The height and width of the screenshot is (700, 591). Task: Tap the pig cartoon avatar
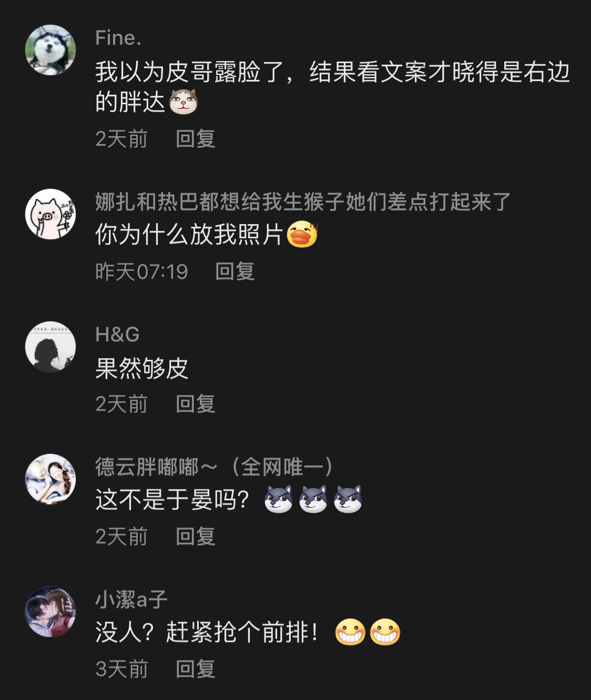(50, 214)
